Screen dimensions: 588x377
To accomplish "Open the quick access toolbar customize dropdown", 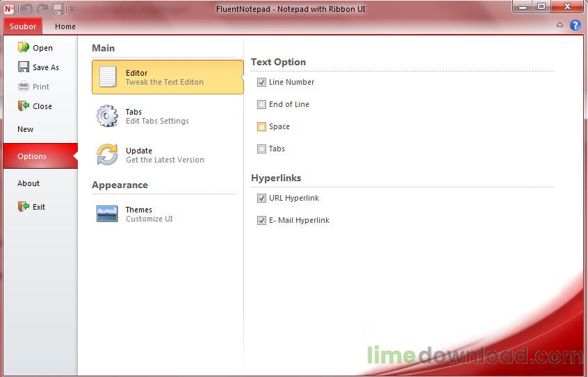I will (72, 8).
